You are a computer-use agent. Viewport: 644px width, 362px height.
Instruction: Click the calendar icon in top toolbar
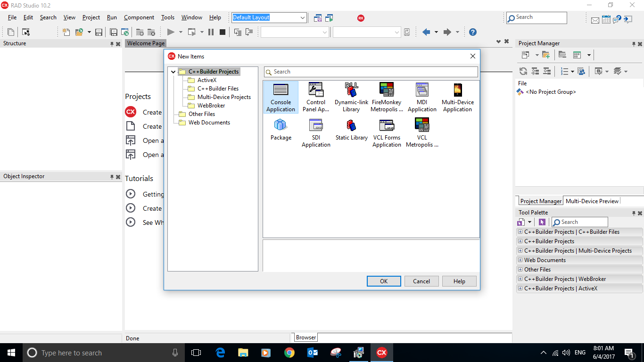coord(606,19)
